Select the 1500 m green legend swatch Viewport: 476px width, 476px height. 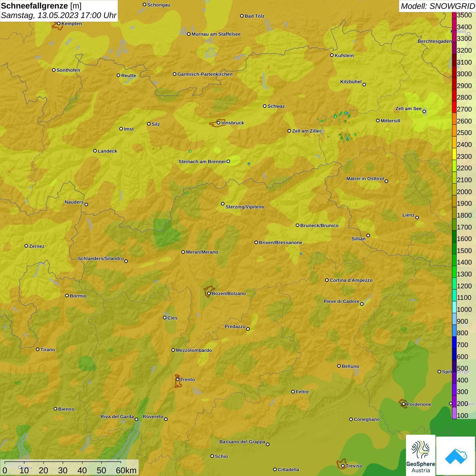tap(454, 248)
